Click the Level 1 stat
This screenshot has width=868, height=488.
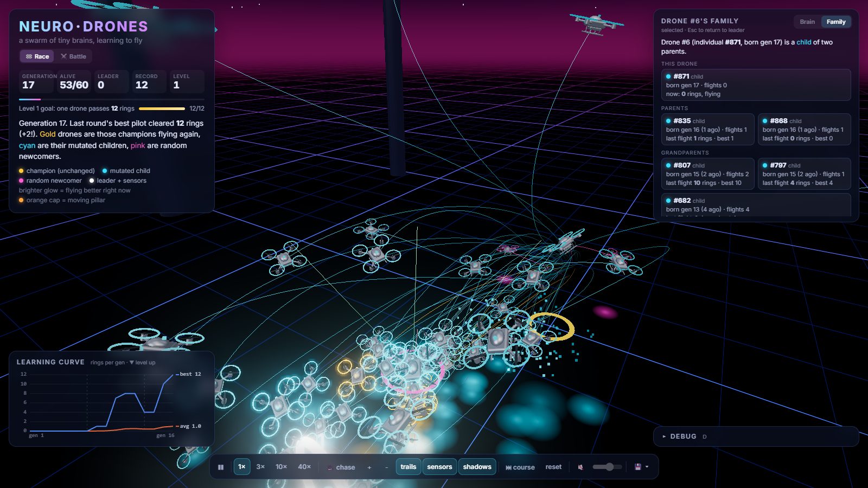[187, 81]
